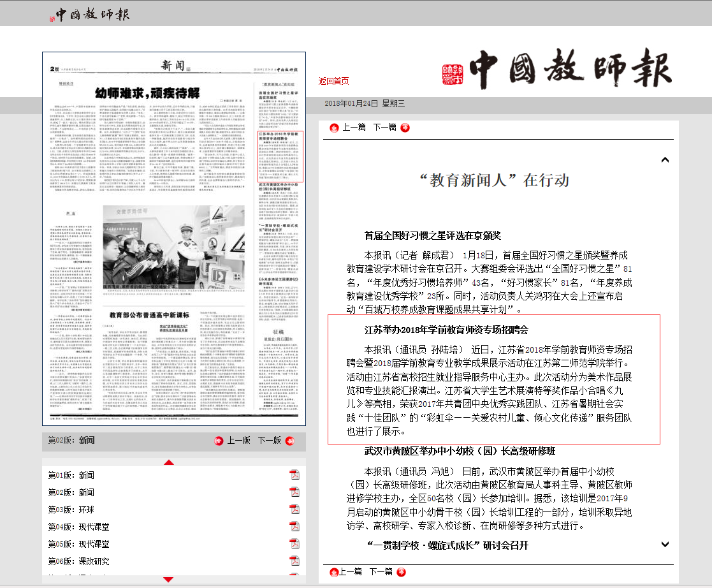Image resolution: width=712 pixels, height=588 pixels.
Task: Click the red icon beside the top 下一篇
Action: tap(404, 128)
